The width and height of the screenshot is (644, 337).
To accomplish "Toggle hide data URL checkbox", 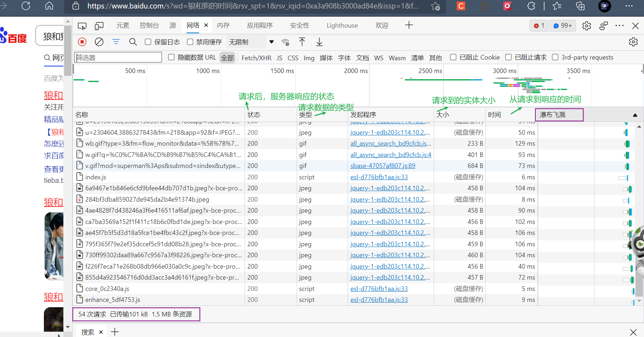I will coord(171,57).
